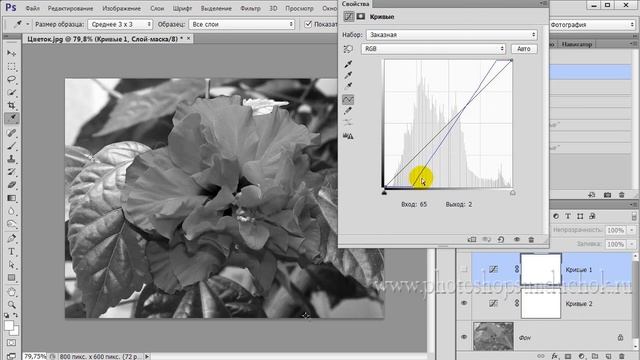Hide the Кривые 2 layer
The width and height of the screenshot is (640, 360).
click(x=464, y=303)
